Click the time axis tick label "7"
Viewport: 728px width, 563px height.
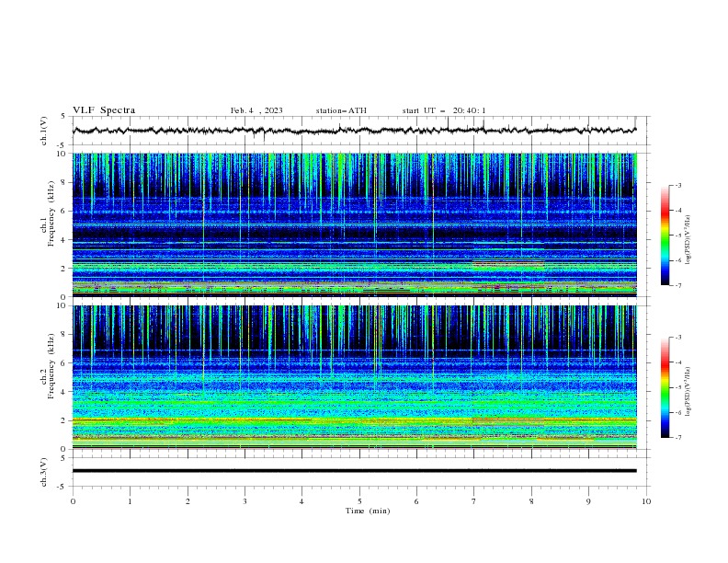point(474,501)
